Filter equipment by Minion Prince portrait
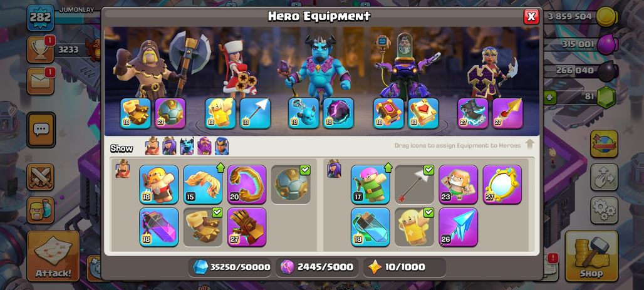This screenshot has height=290, width=644. click(187, 146)
